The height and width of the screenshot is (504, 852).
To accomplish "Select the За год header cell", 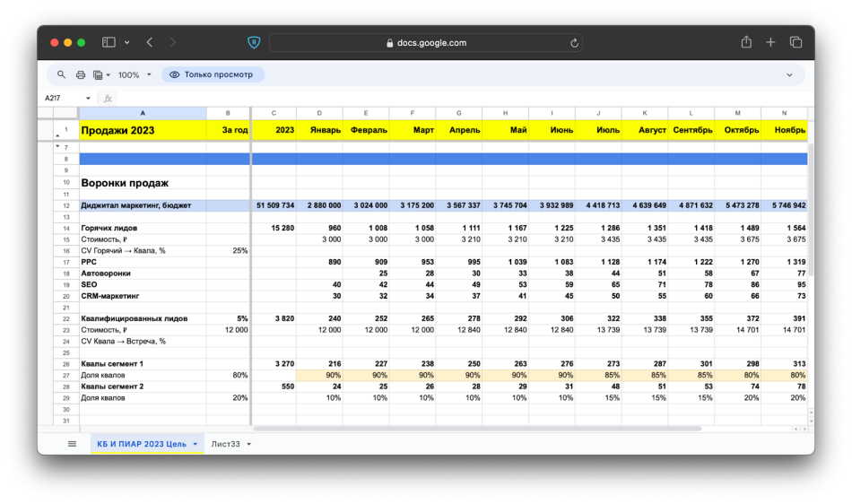I will [228, 130].
